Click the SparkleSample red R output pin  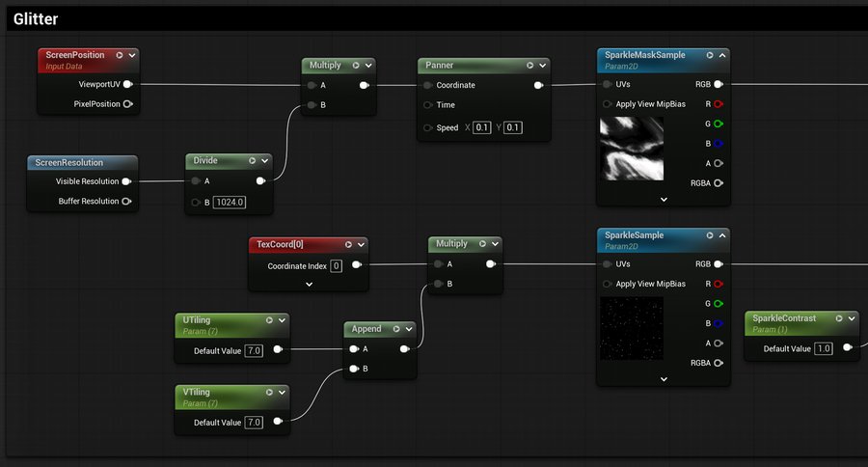[719, 284]
